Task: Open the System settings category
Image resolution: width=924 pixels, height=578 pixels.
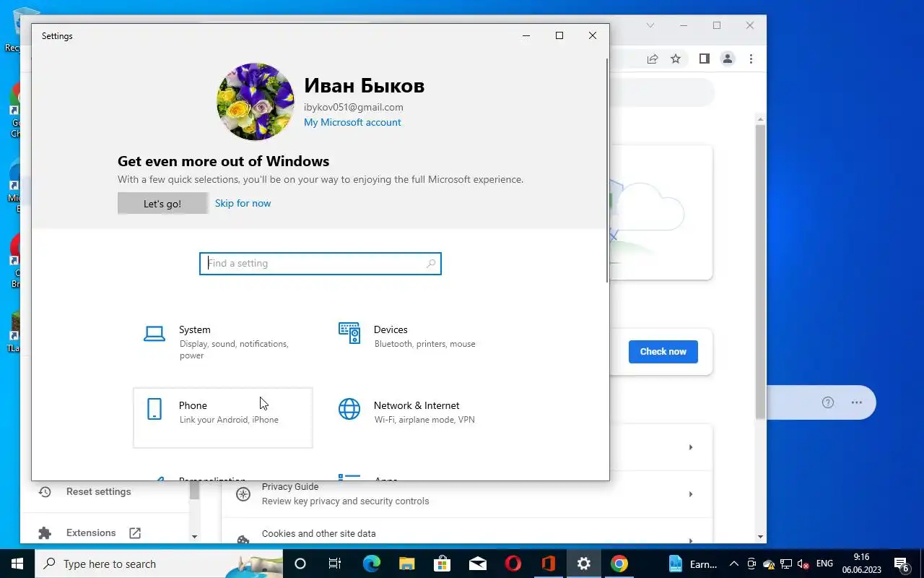Action: [222, 342]
